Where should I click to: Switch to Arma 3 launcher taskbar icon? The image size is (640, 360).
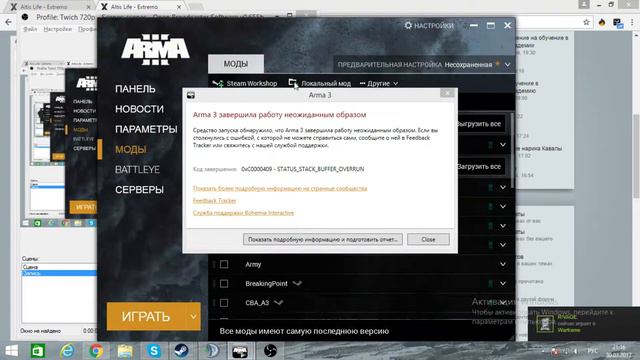(240, 351)
